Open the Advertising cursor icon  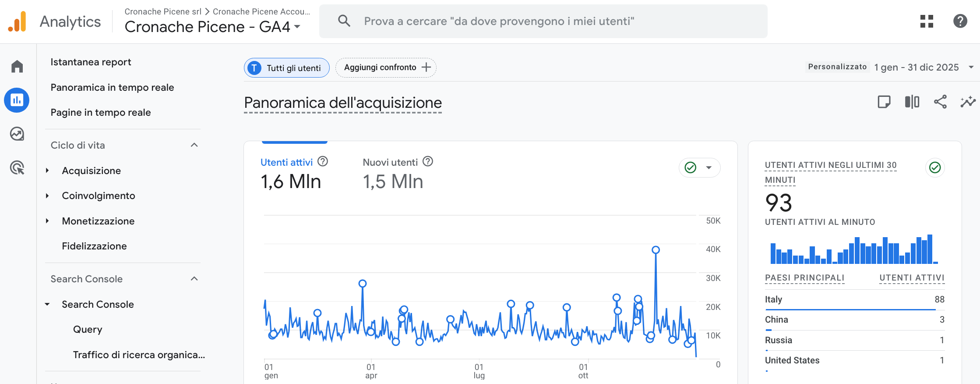coord(17,167)
